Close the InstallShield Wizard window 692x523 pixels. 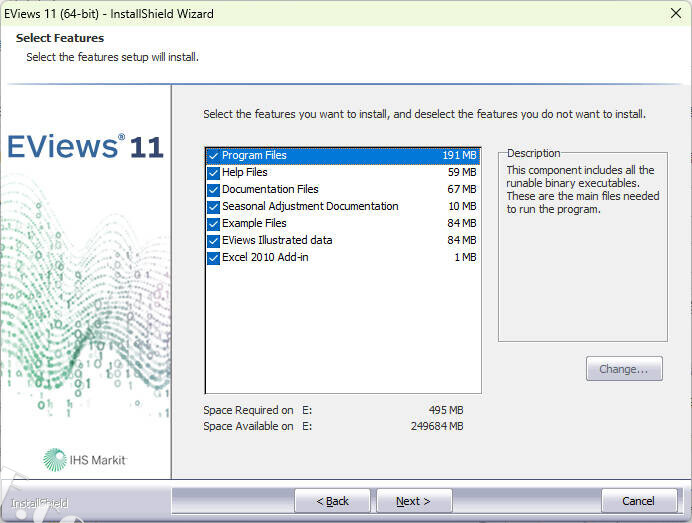675,14
